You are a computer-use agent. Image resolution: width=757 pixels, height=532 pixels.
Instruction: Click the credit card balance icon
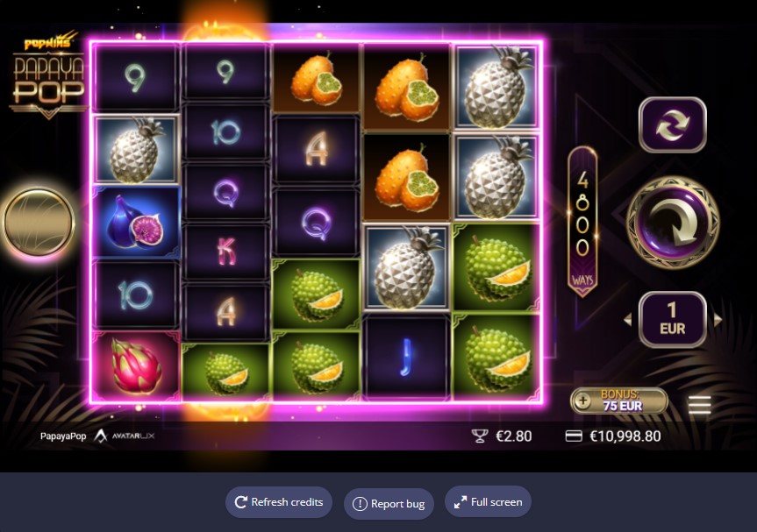(x=574, y=436)
